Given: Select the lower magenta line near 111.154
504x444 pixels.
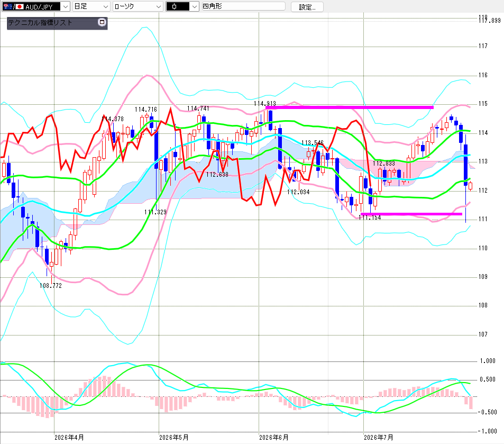Looking at the screenshot, I should (411, 214).
